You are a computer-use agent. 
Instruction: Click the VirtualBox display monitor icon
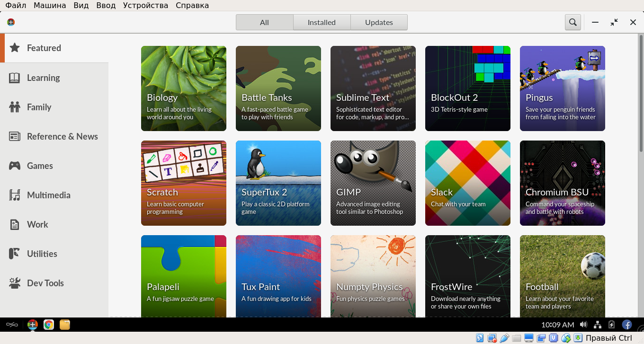(x=529, y=338)
